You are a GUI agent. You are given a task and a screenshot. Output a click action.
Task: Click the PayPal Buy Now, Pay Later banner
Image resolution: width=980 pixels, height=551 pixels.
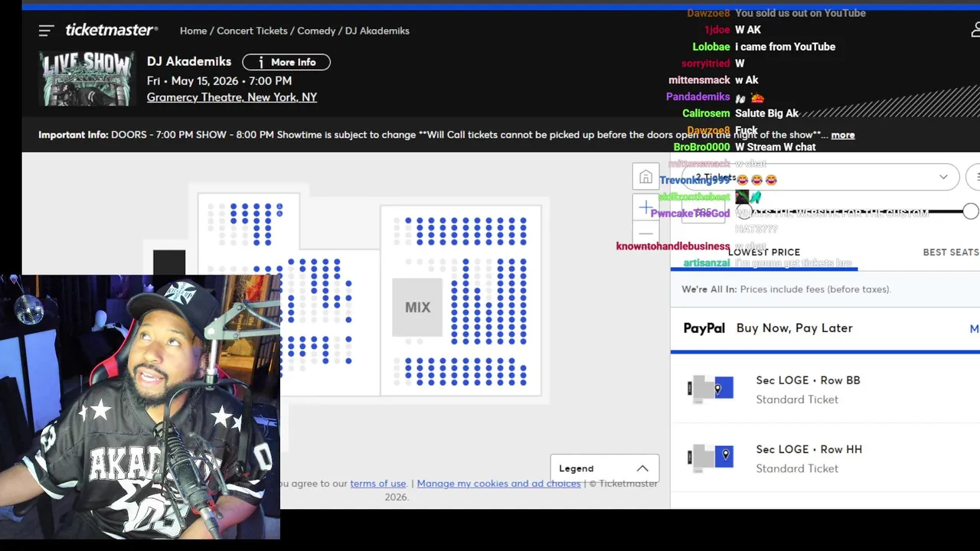click(825, 328)
